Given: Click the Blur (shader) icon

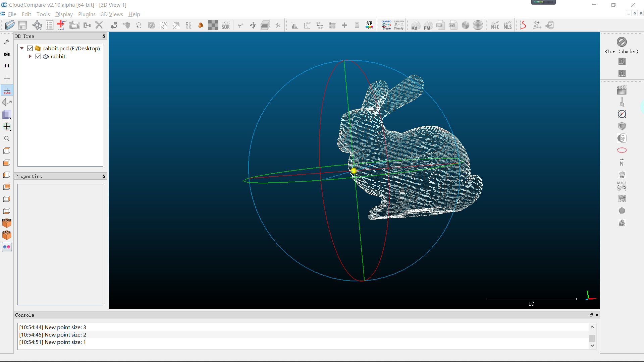Looking at the screenshot, I should 622,42.
